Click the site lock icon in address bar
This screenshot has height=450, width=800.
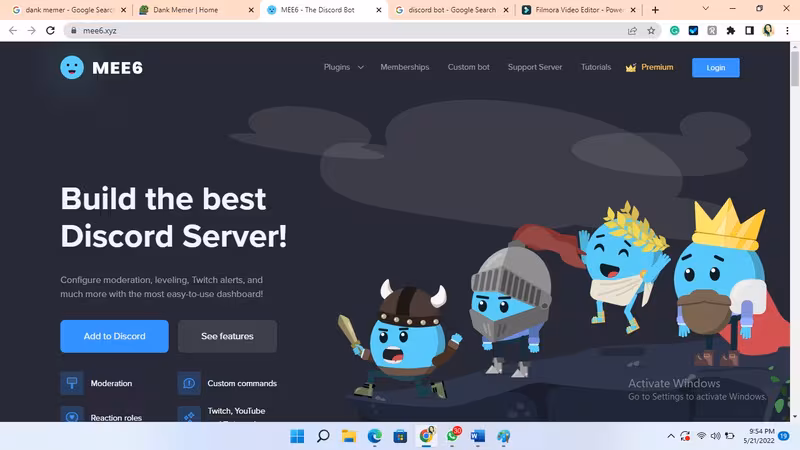(x=74, y=31)
